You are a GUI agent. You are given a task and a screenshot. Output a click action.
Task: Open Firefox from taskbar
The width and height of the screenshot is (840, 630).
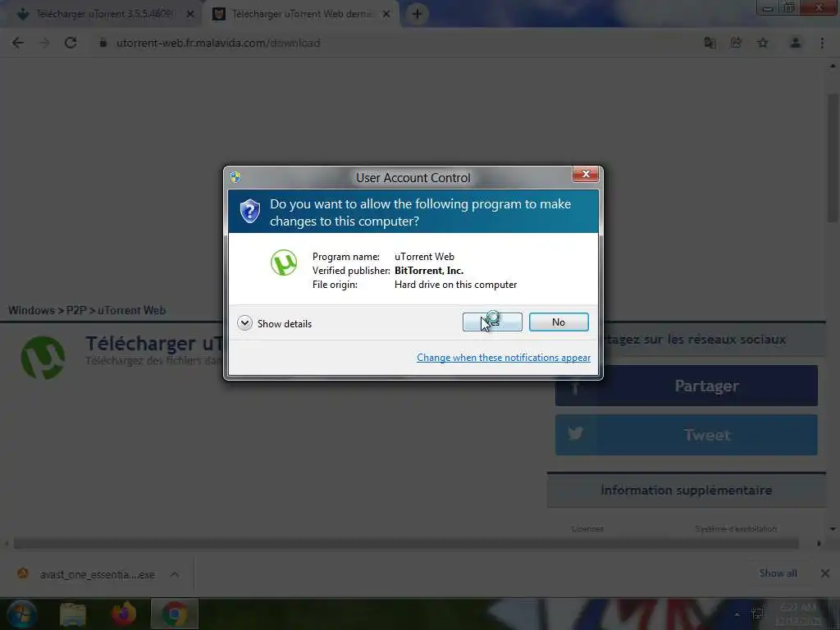124,614
